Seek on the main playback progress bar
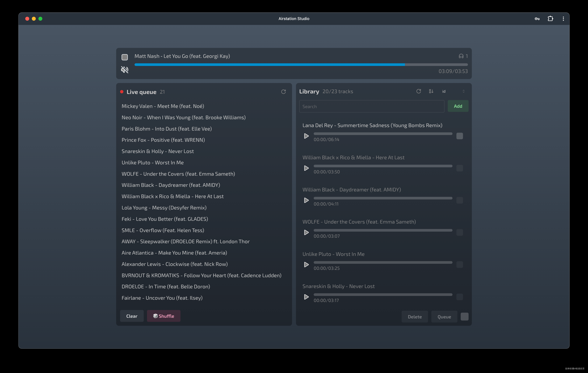588x373 pixels. tap(301, 65)
